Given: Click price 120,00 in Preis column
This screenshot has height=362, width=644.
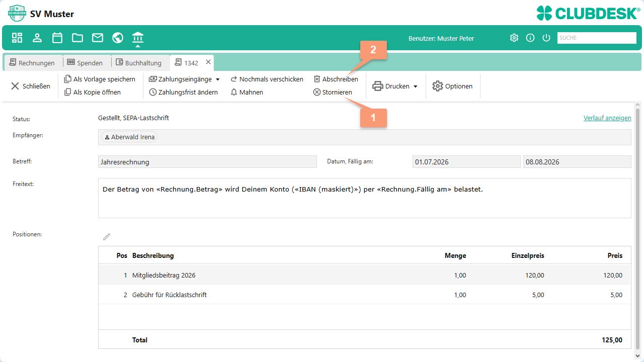Looking at the screenshot, I should point(613,275).
